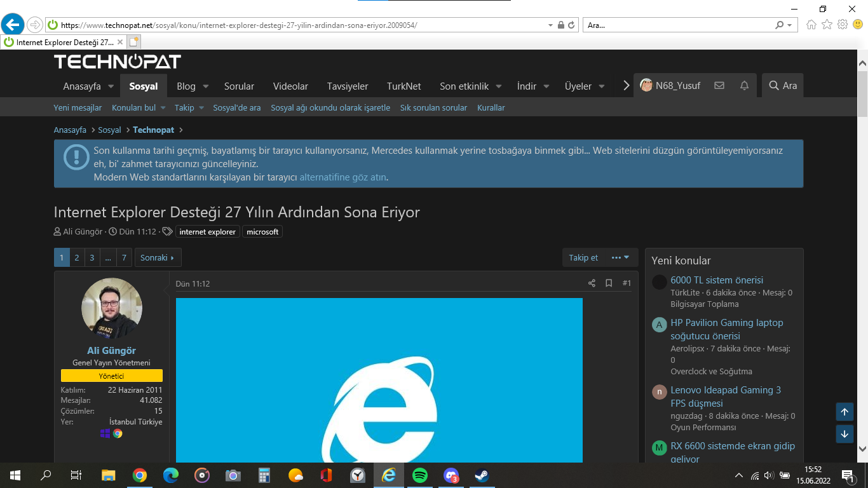Click the Windows Start button

click(x=15, y=475)
